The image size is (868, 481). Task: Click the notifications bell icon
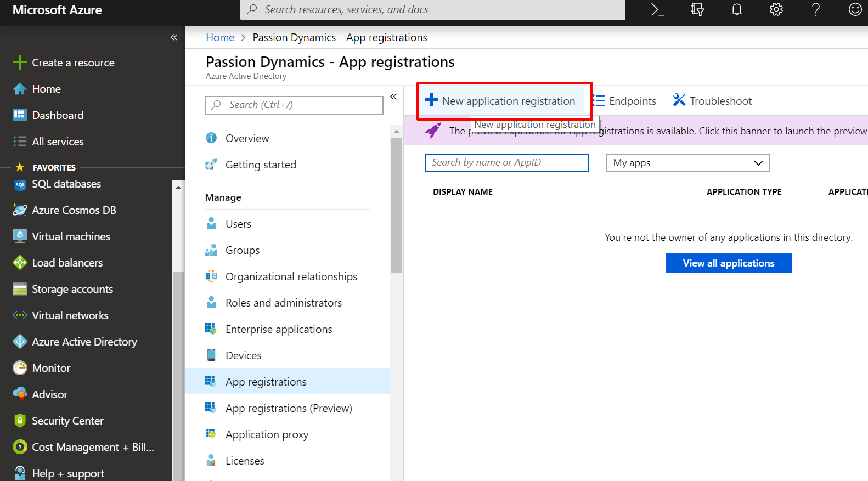[737, 10]
